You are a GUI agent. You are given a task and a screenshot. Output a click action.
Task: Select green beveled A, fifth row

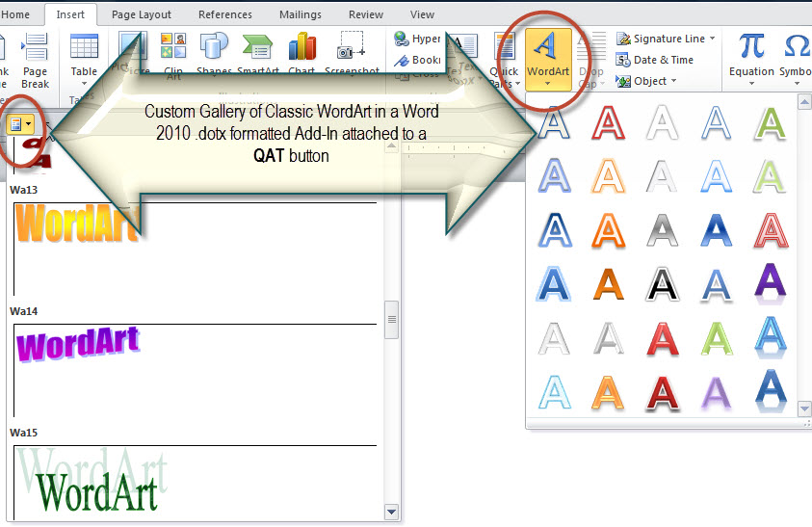tap(717, 339)
